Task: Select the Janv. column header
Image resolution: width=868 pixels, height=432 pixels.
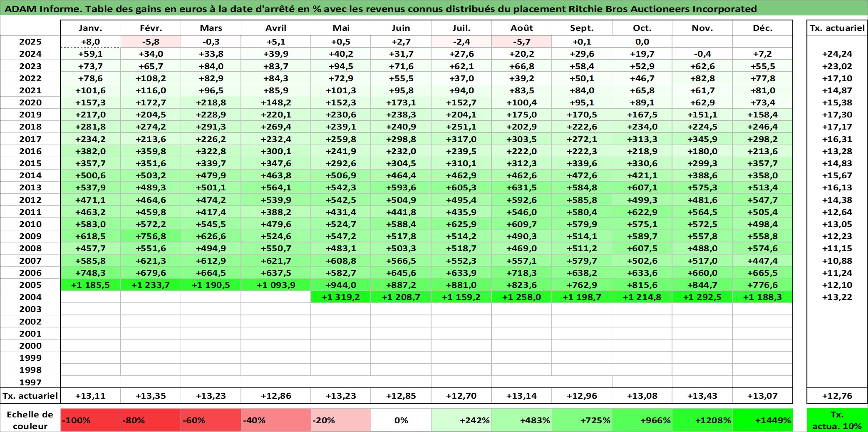Action: 90,28
